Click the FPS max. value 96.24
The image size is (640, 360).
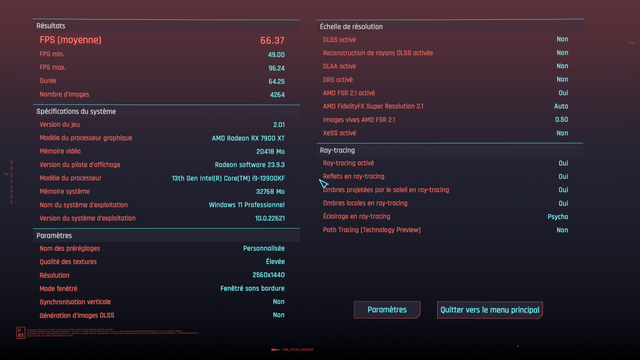click(276, 68)
